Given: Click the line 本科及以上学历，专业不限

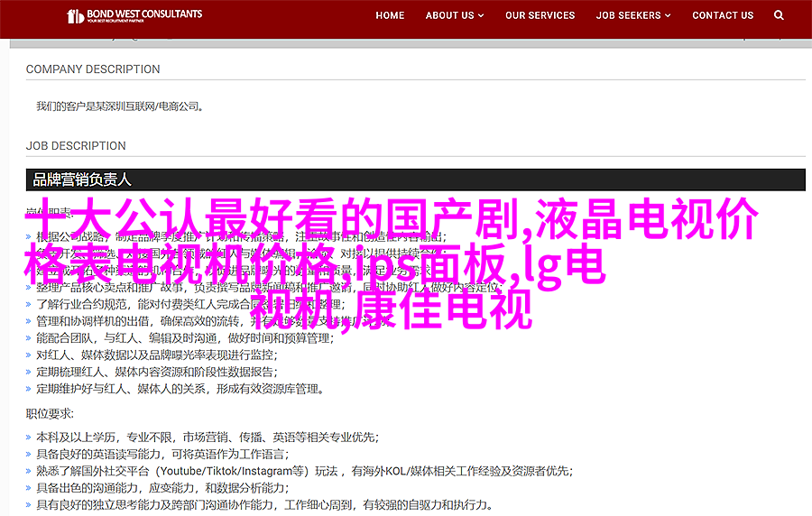Looking at the screenshot, I should [208, 438].
